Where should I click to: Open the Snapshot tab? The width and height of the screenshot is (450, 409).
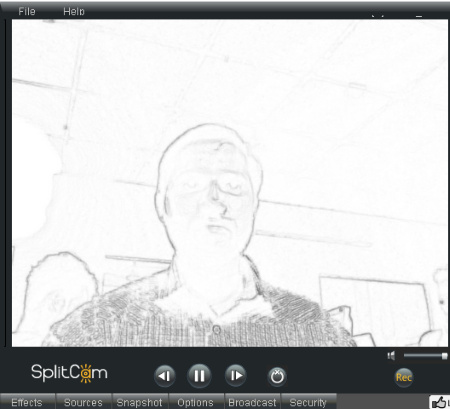[140, 402]
